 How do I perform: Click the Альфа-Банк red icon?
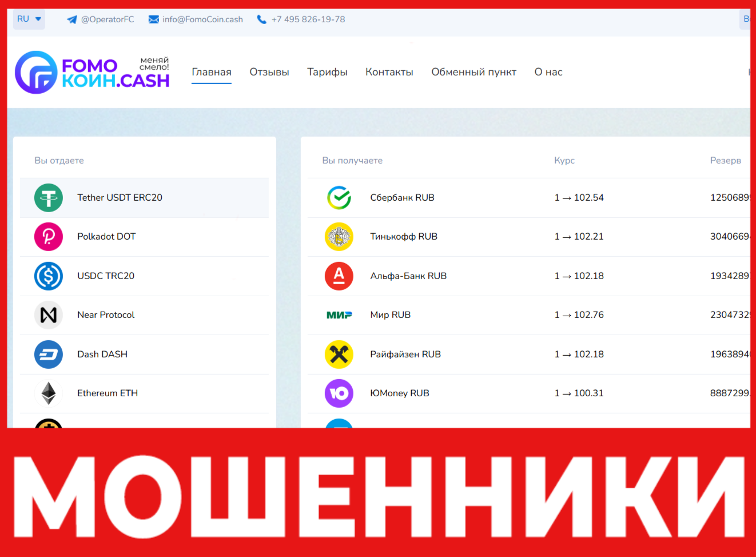339,276
